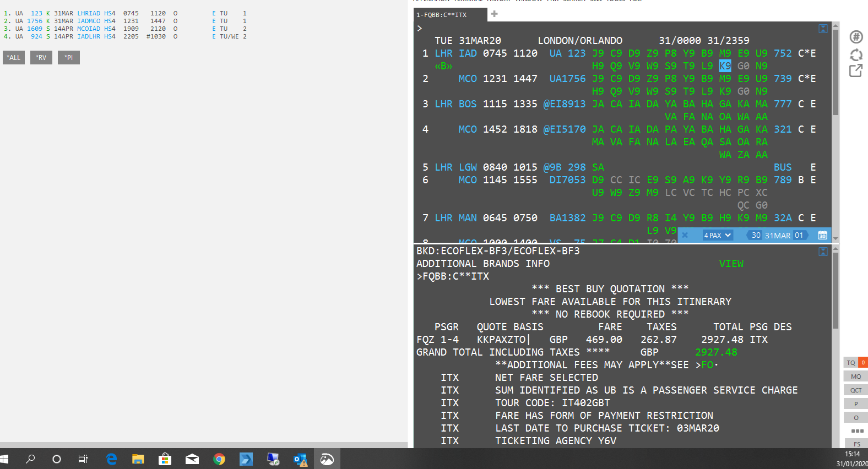Collapse the lower pricing terminal pane
The width and height of the screenshot is (868, 469).
click(823, 252)
